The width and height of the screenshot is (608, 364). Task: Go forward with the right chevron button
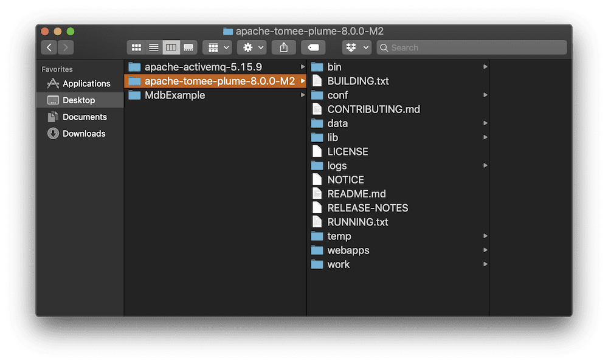click(x=66, y=47)
